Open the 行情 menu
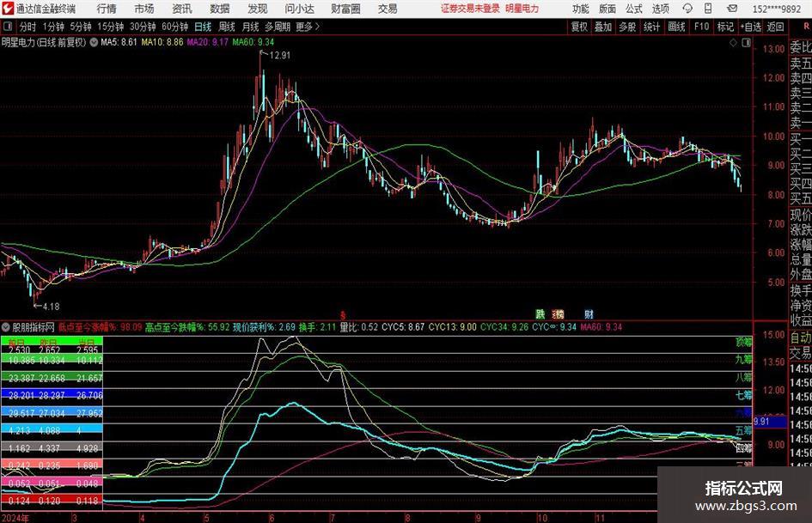 [x=107, y=9]
